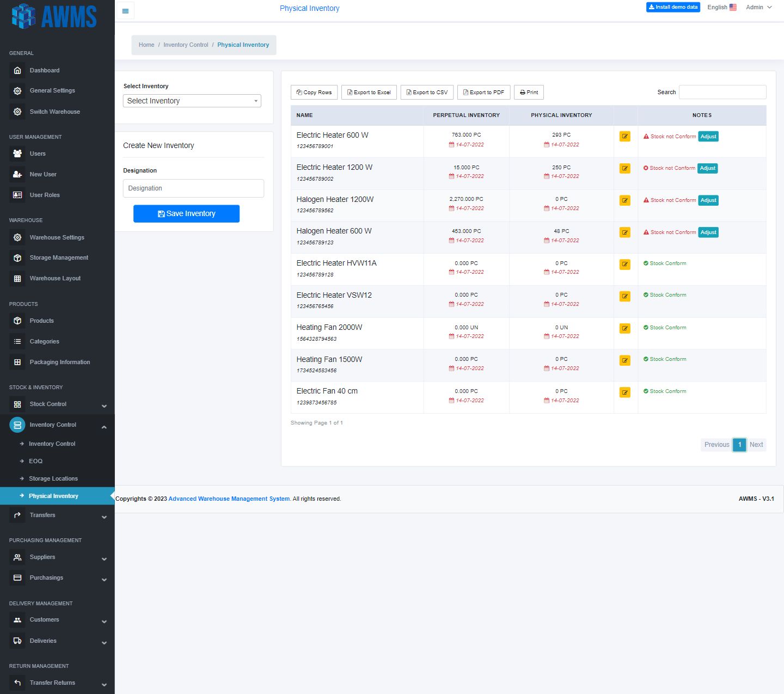Click the edit icon for Electric Fan 40 cm

coord(624,392)
